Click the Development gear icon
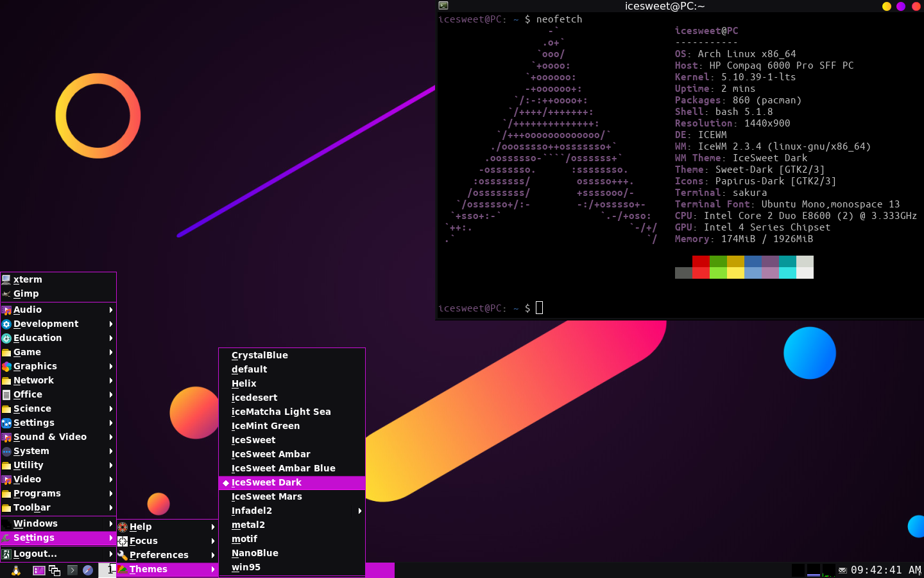Image resolution: width=924 pixels, height=578 pixels. tap(6, 324)
